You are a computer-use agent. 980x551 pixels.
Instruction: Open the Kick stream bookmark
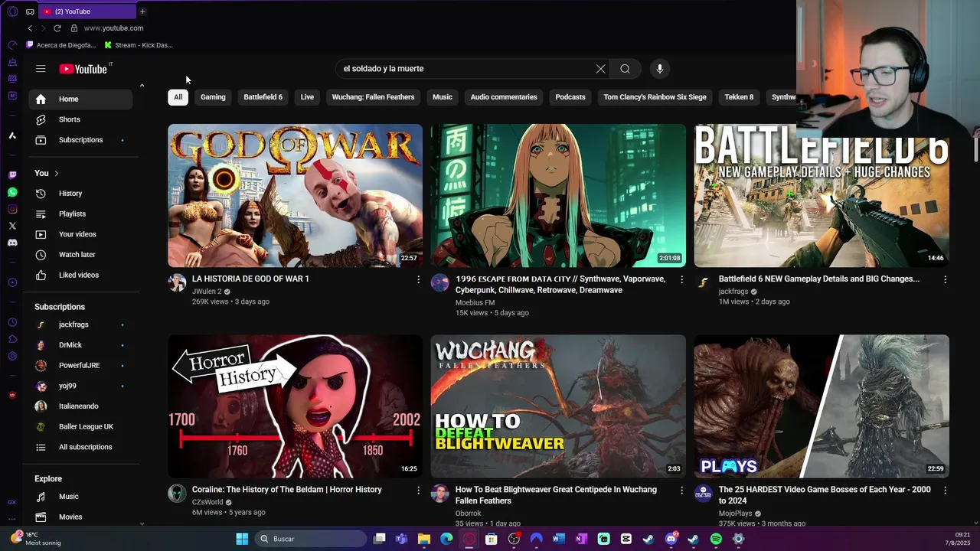point(139,45)
